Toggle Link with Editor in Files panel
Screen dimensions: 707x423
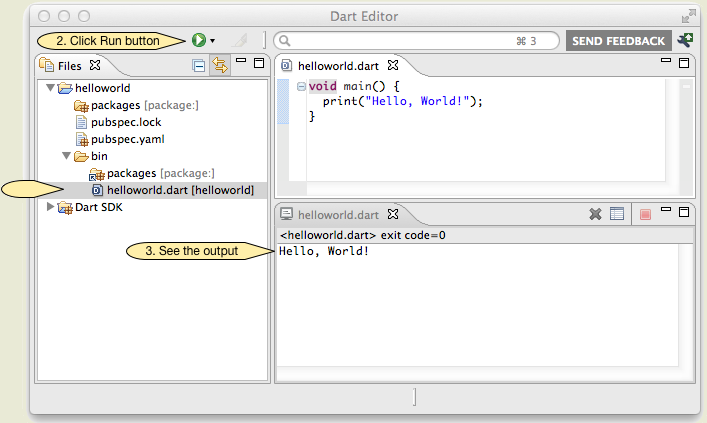click(220, 66)
